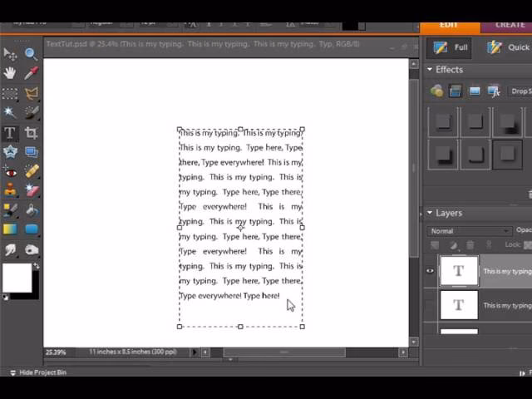Screen dimensions: 532x399
Task: Pick the Eyedropper tool
Action: 31,73
